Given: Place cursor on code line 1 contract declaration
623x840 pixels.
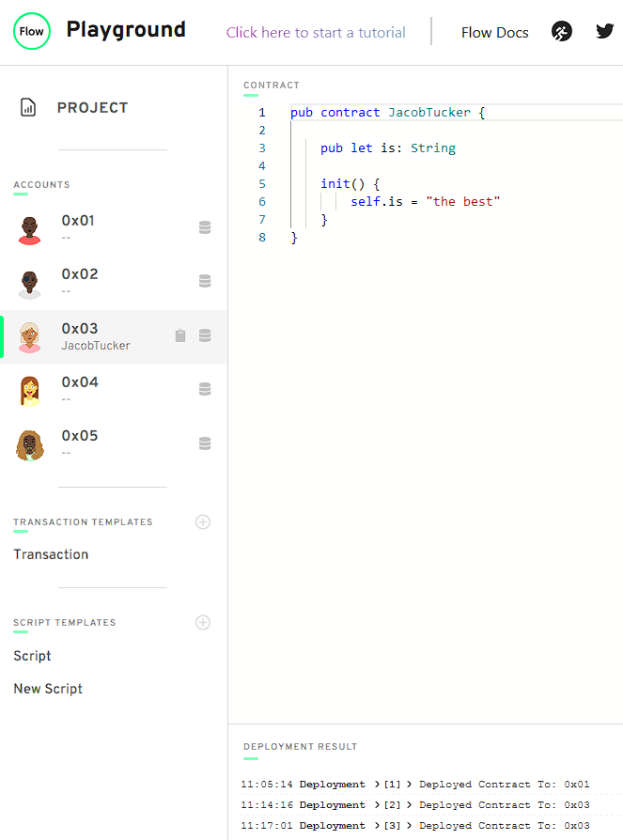Looking at the screenshot, I should click(387, 113).
